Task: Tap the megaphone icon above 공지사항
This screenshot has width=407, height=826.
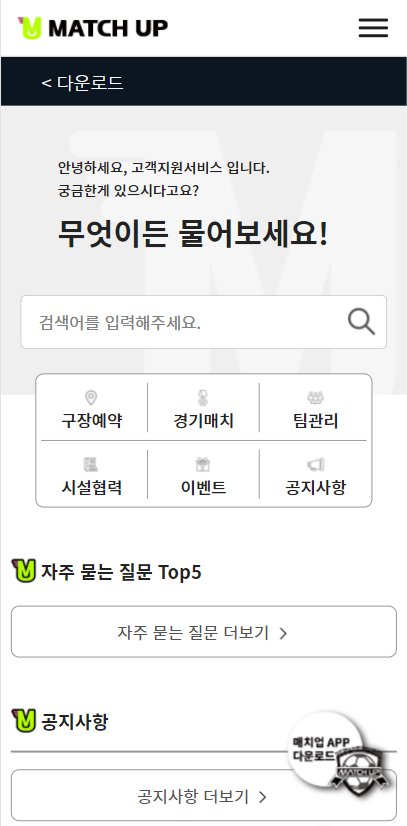Action: (x=315, y=465)
